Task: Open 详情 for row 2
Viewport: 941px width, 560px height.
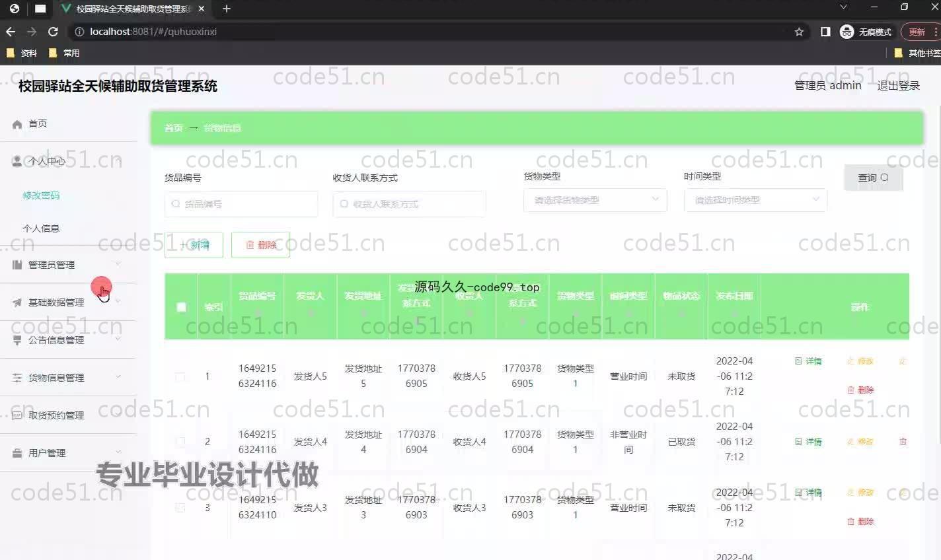Action: (x=808, y=442)
